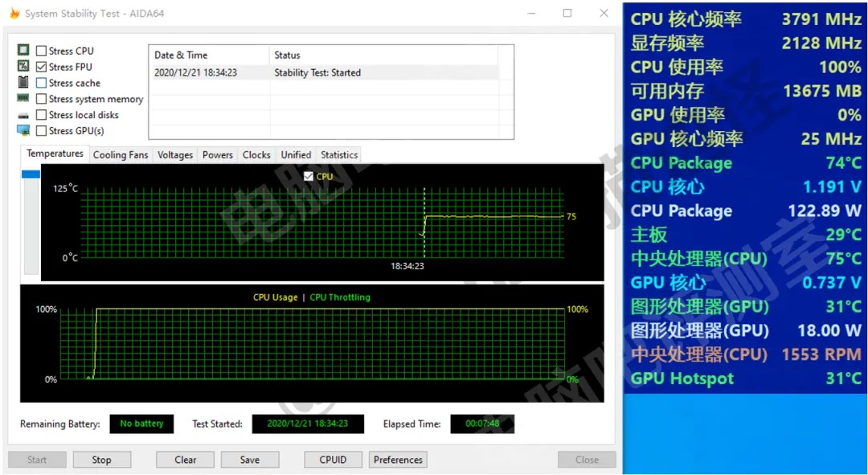This screenshot has height=475, width=868.
Task: Click the Clear button
Action: (x=185, y=459)
